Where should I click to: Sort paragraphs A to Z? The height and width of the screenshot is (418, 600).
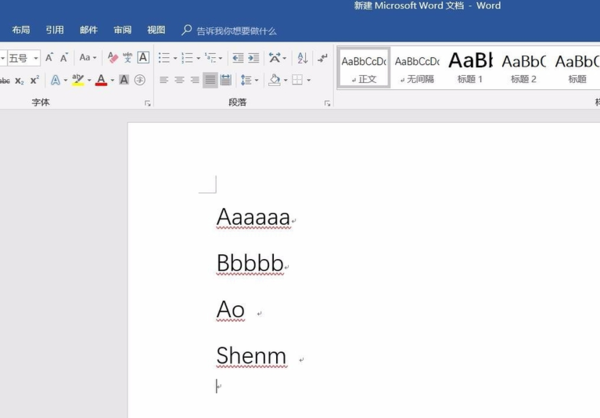point(302,58)
